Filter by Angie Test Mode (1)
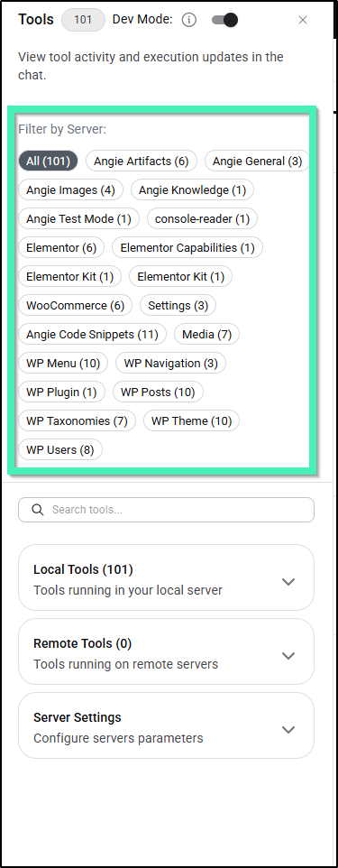 click(x=78, y=218)
